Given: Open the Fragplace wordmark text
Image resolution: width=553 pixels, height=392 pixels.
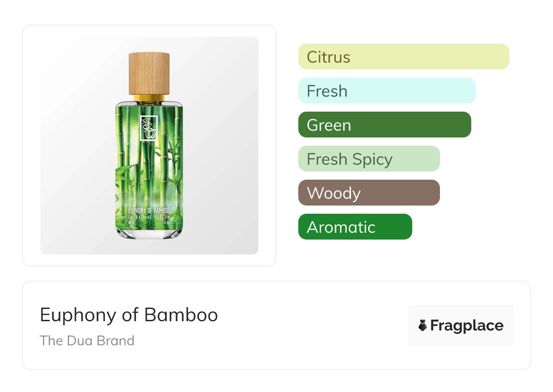Looking at the screenshot, I should click(x=466, y=326).
